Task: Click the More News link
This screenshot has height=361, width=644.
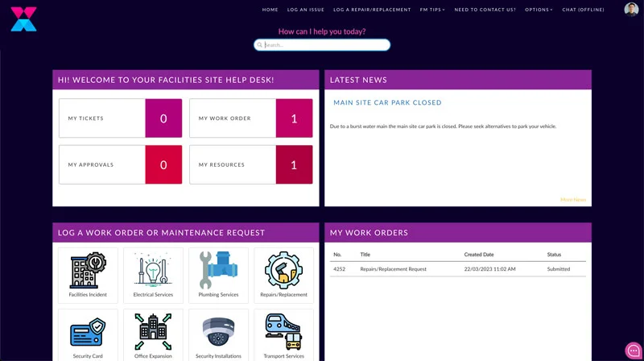Action: point(573,199)
